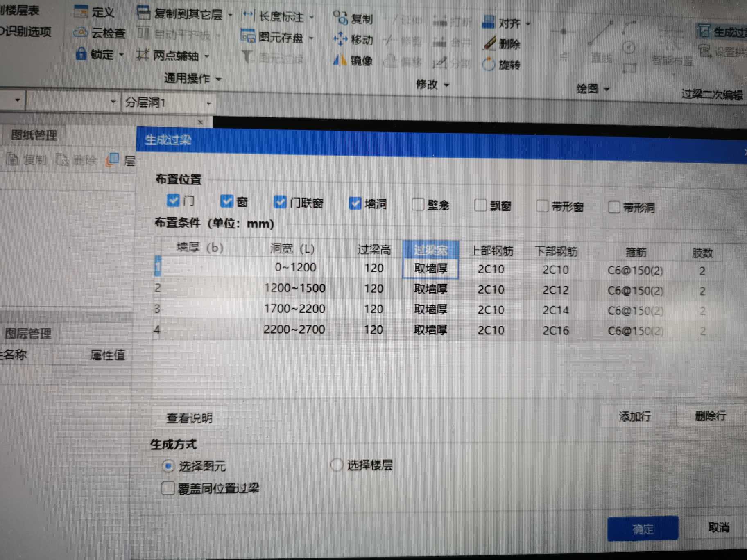This screenshot has height=560, width=747.
Task: Click the 延伸 extend tool
Action: click(406, 20)
